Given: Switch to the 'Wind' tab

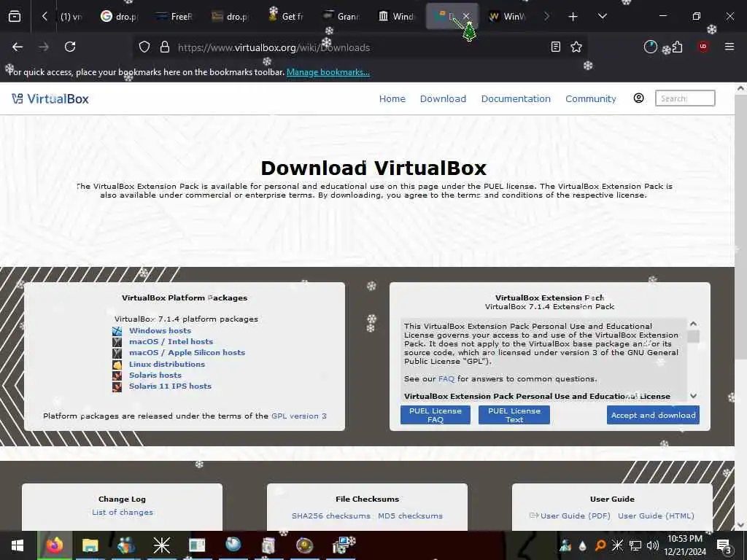Looking at the screenshot, I should click(396, 17).
